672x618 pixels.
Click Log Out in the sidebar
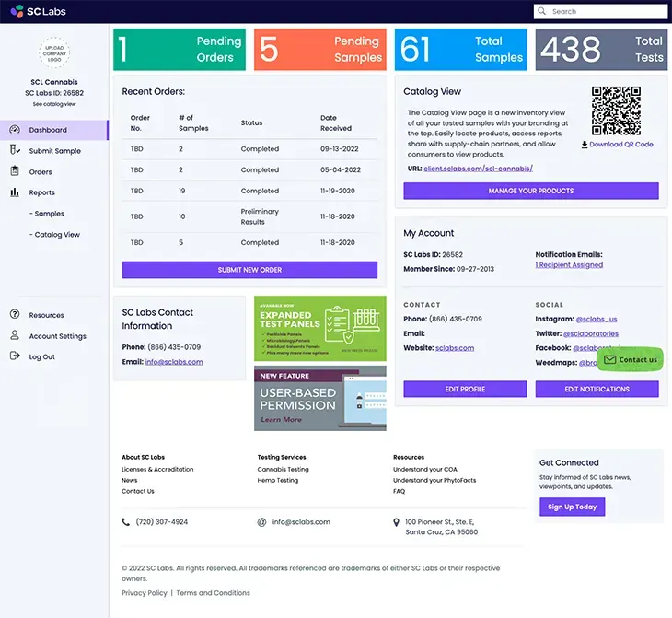(42, 356)
